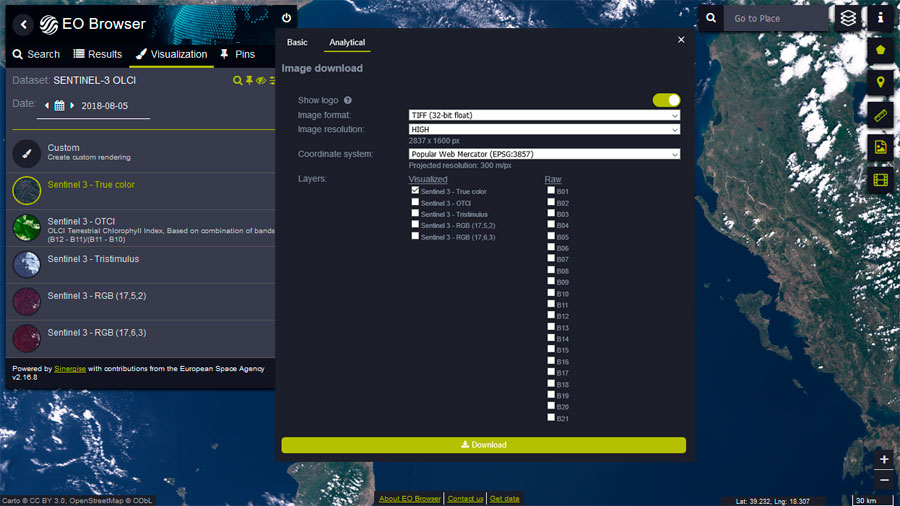Click the power icon in the header
The image size is (900, 506).
(x=286, y=18)
